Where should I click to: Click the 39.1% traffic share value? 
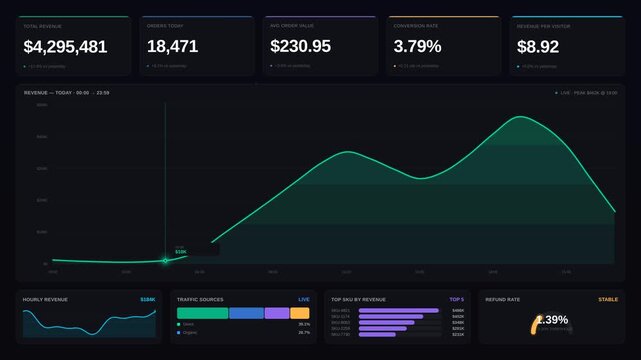point(304,324)
